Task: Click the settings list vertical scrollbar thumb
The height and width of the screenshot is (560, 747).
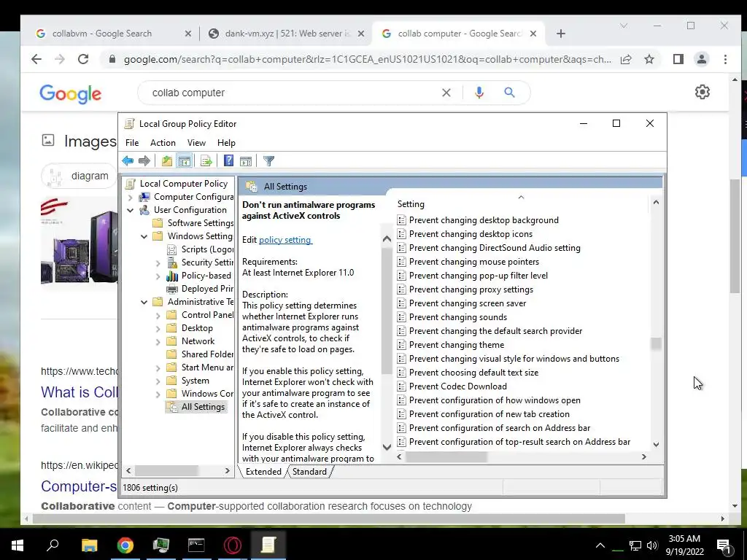Action: [x=656, y=344]
